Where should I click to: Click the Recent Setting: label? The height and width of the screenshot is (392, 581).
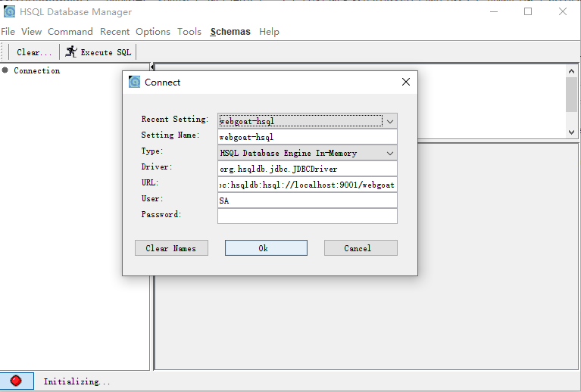[174, 120]
